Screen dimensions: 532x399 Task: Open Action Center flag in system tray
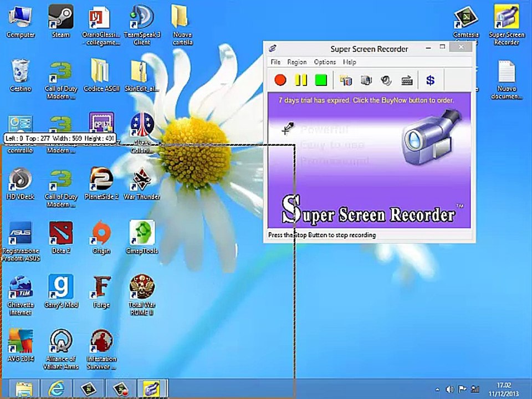coord(462,389)
